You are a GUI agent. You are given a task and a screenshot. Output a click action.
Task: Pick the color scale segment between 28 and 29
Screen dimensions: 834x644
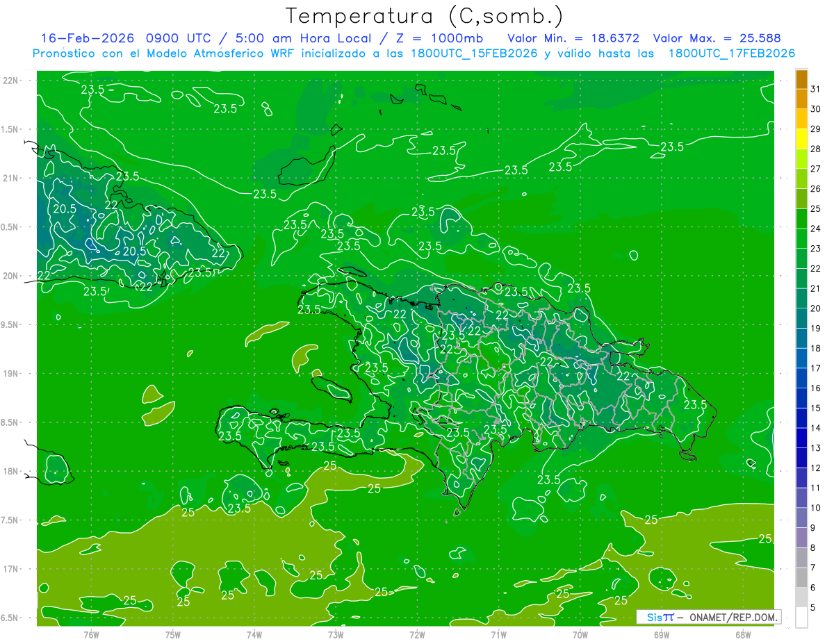click(801, 139)
